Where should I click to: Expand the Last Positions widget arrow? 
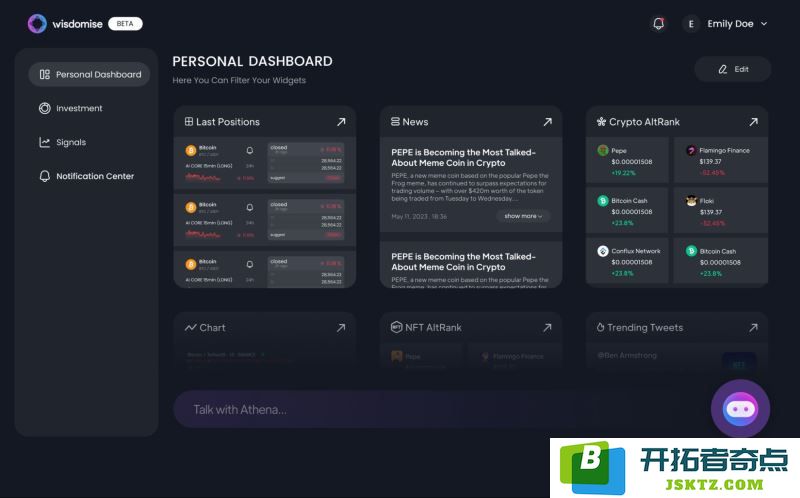[341, 122]
